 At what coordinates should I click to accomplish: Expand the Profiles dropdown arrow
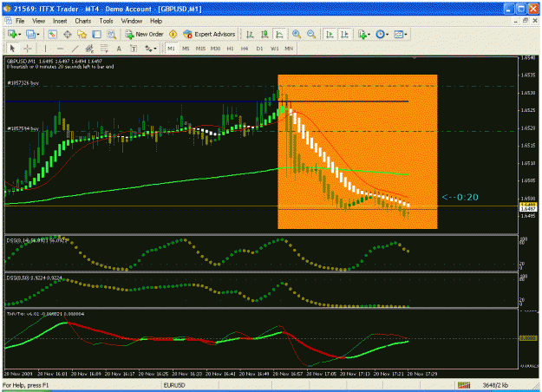point(38,35)
